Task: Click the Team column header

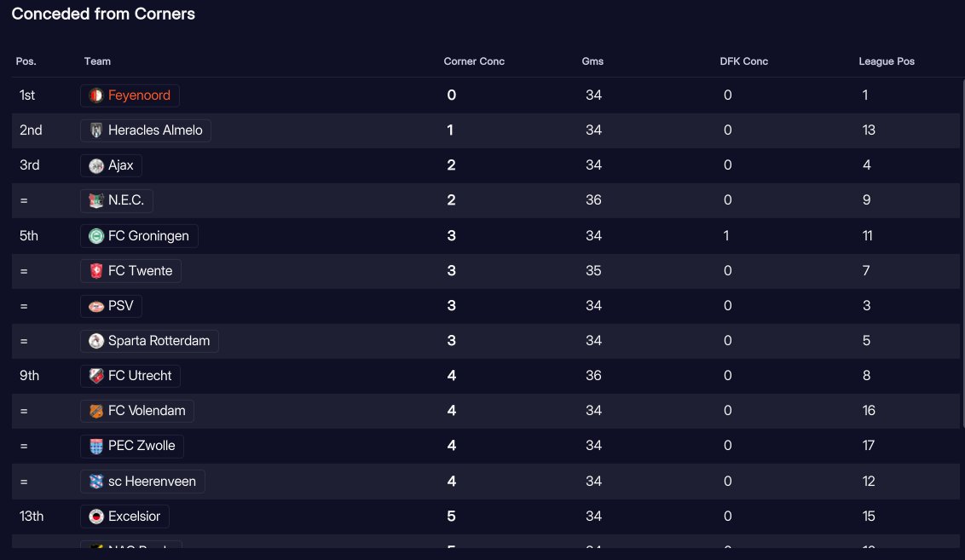Action: (x=97, y=61)
